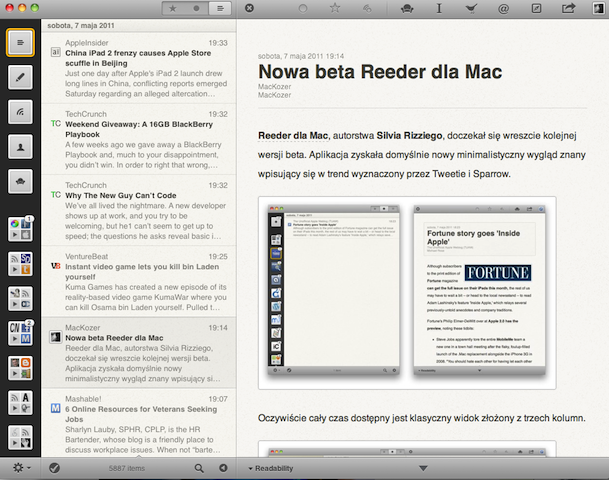Open sidebar folder with CN icon and badge 2

click(x=20, y=333)
